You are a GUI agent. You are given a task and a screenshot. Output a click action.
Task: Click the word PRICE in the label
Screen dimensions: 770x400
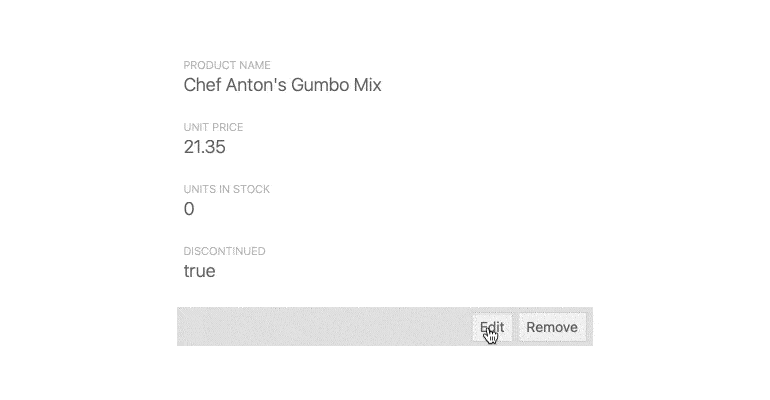227,127
